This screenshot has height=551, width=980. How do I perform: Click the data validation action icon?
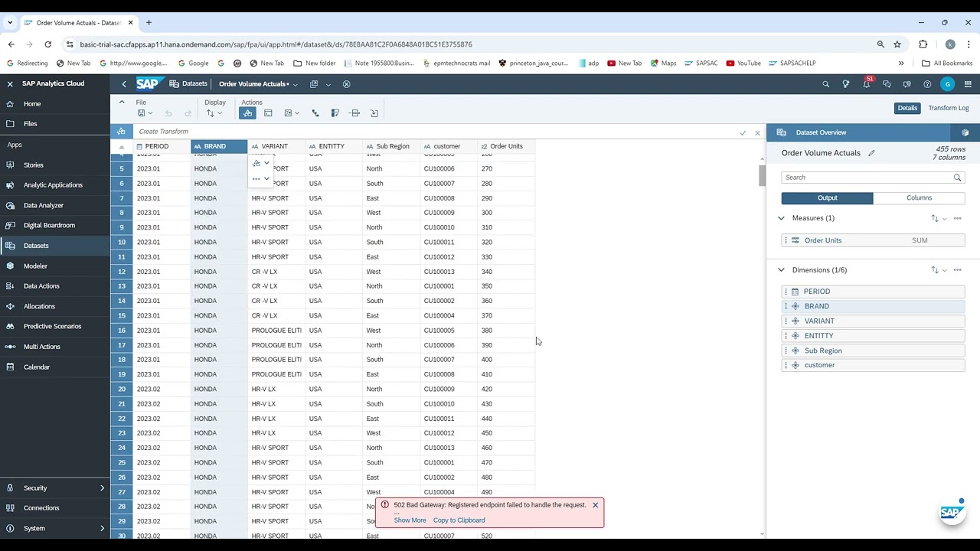tap(335, 113)
